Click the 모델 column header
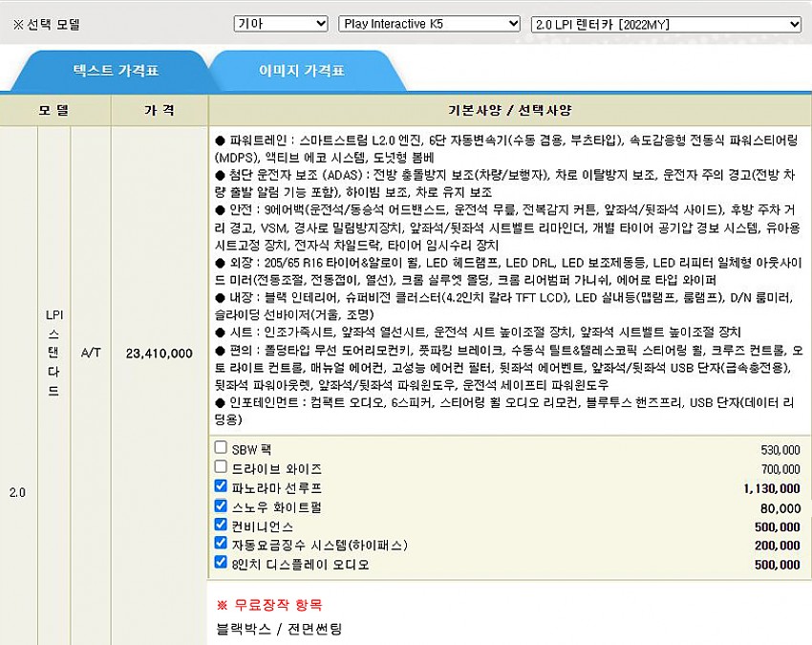Viewport: 812px width, 645px height. 54,110
